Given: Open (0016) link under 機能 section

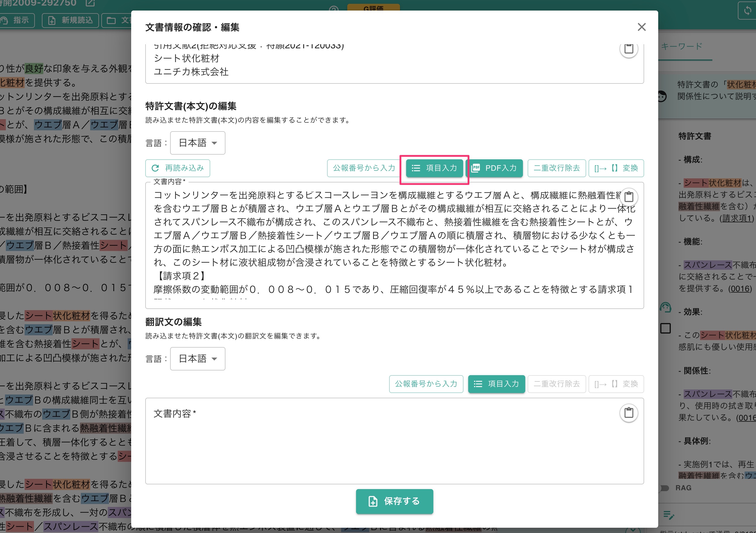Looking at the screenshot, I should click(740, 288).
